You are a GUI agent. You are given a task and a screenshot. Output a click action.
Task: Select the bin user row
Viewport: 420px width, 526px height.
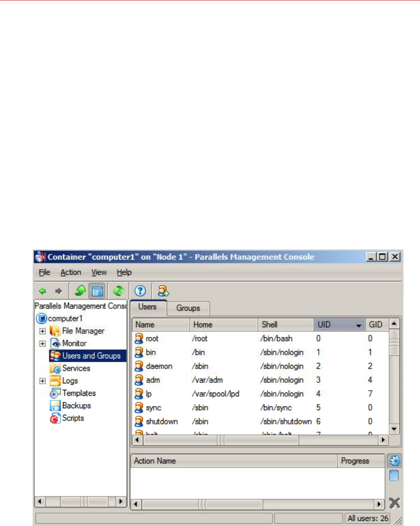[x=261, y=352]
